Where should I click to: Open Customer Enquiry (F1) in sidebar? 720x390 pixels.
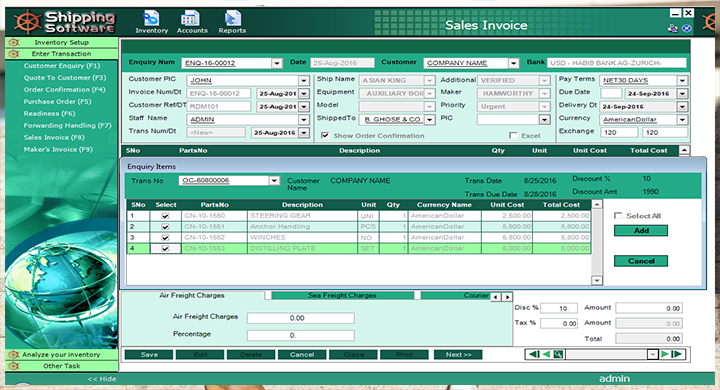click(62, 66)
